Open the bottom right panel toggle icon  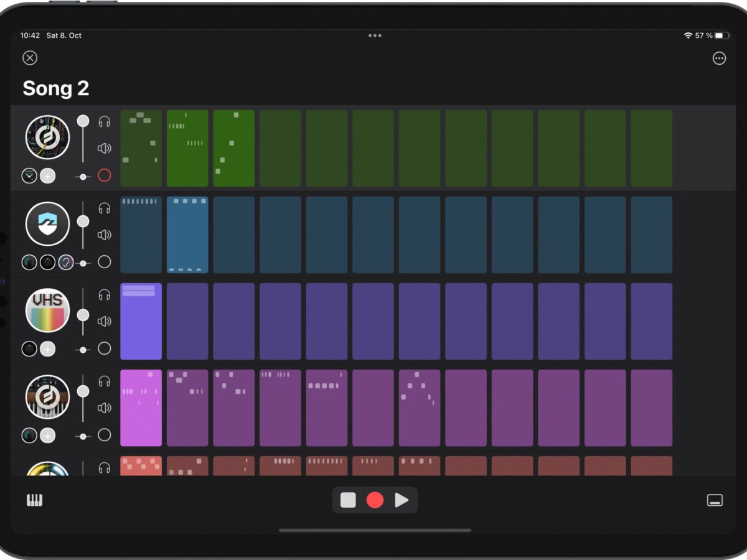pyautogui.click(x=715, y=500)
